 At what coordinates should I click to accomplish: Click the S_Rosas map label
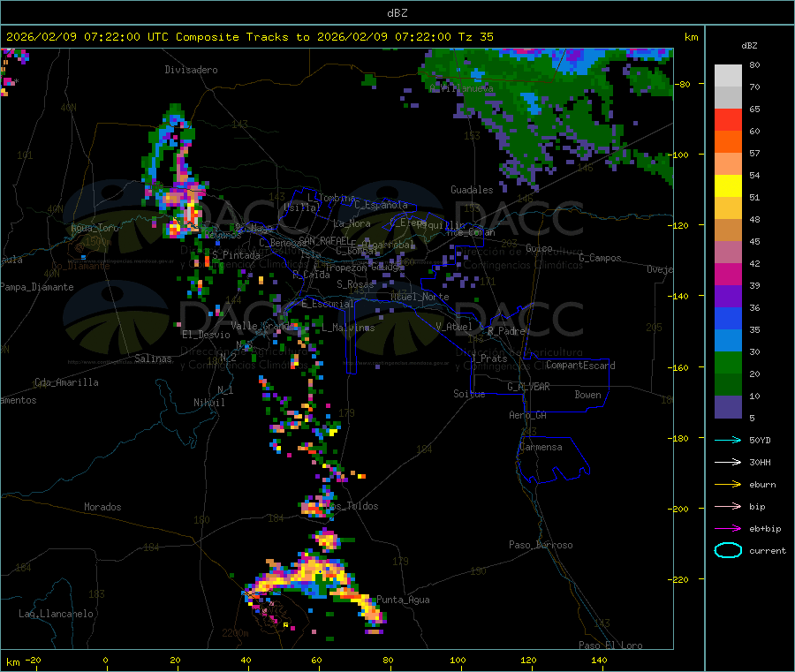[x=355, y=284]
